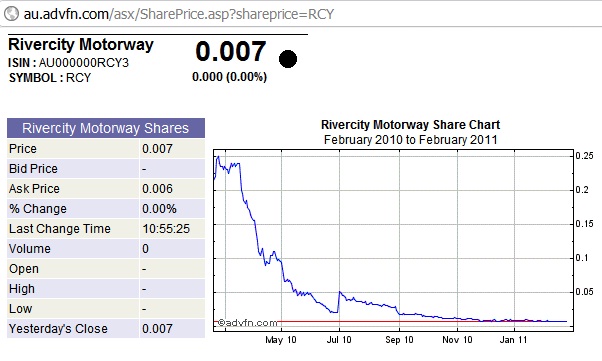Click the Rivercity Motorway heading
602x361 pixels.
pyautogui.click(x=81, y=45)
